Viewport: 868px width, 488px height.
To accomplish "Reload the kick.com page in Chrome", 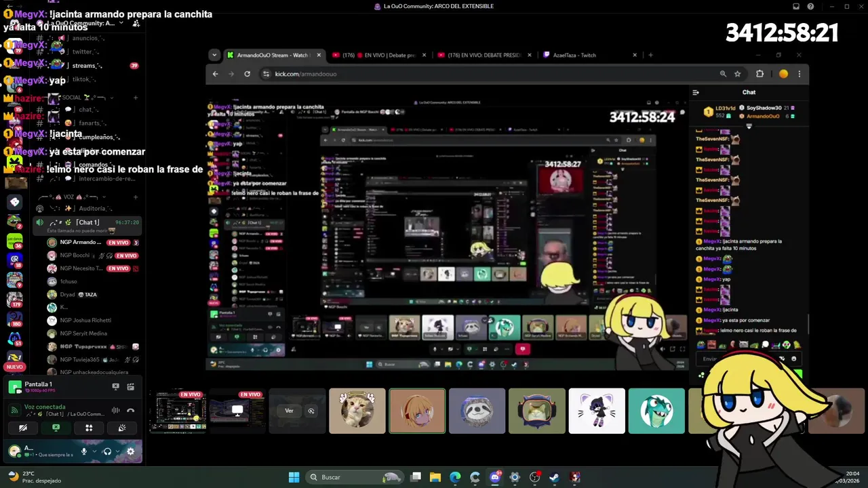I will pyautogui.click(x=248, y=74).
